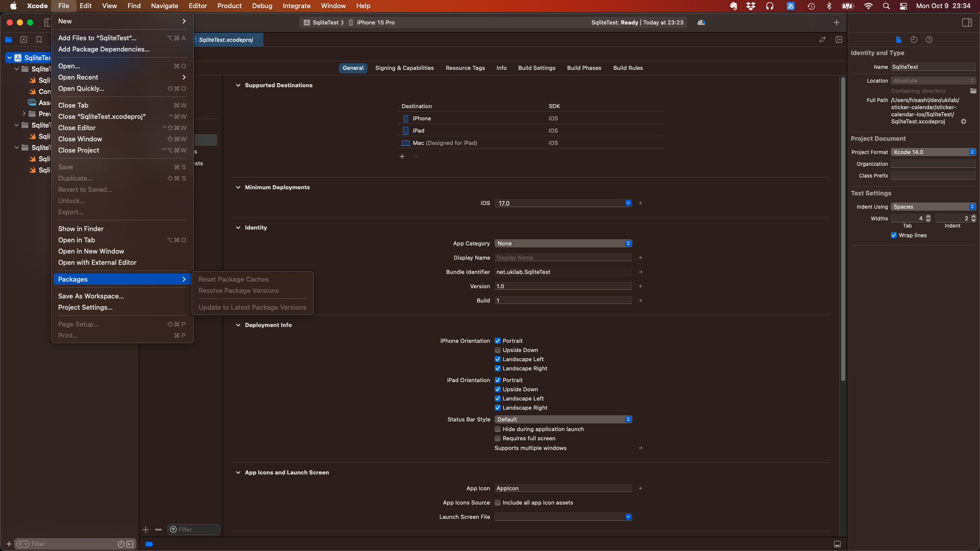Select iPhone 15 Pro run destination
The height and width of the screenshot is (551, 980).
pos(372,22)
